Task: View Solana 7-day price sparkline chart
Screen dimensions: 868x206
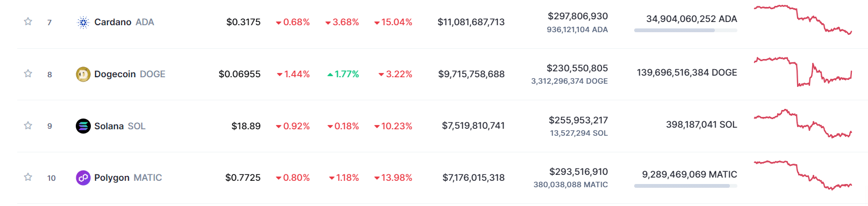Action: coord(803,124)
